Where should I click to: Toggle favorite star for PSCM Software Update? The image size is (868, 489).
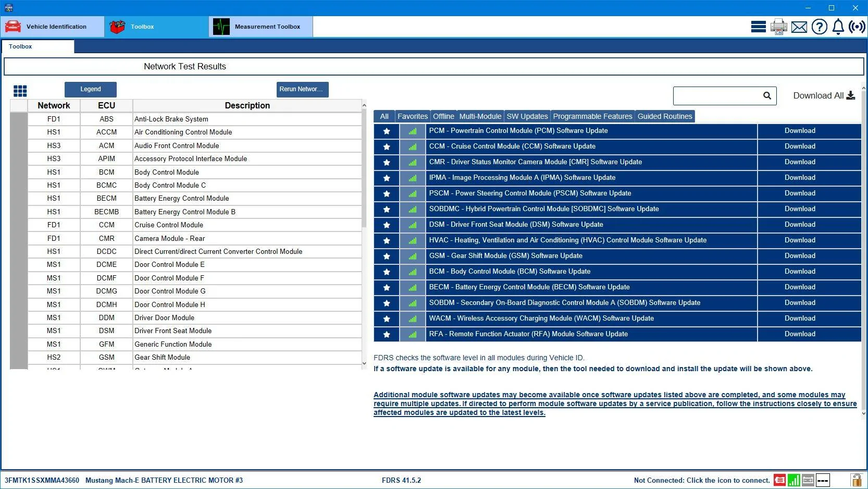387,194
